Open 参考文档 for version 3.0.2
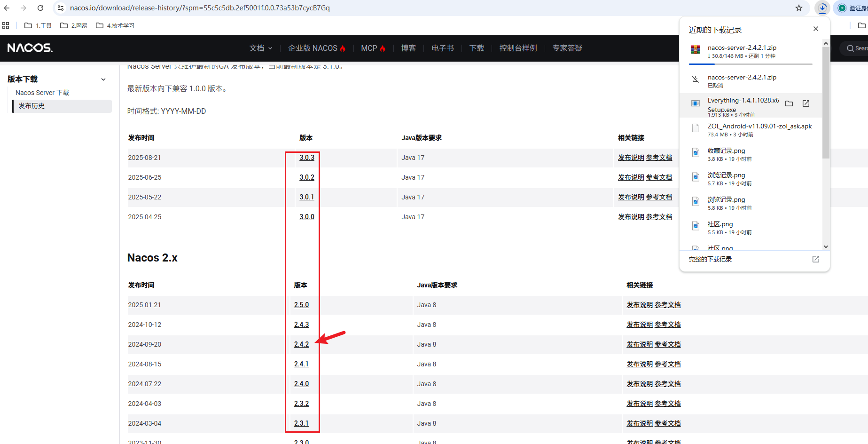 [x=659, y=177]
